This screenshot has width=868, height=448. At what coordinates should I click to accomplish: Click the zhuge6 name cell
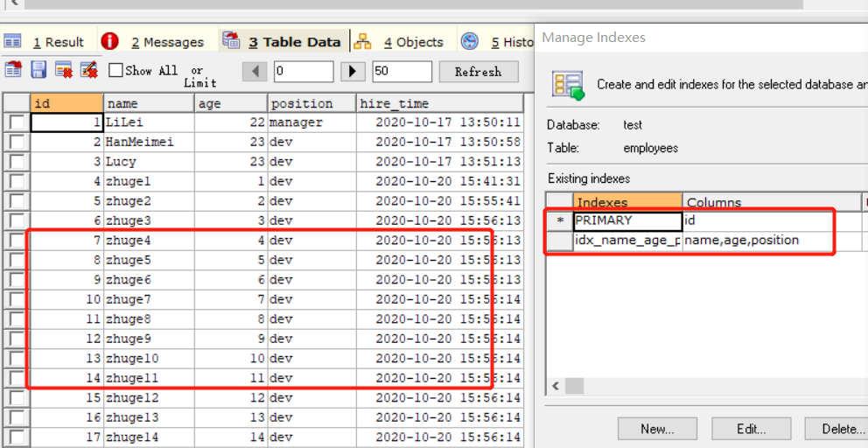(x=149, y=280)
